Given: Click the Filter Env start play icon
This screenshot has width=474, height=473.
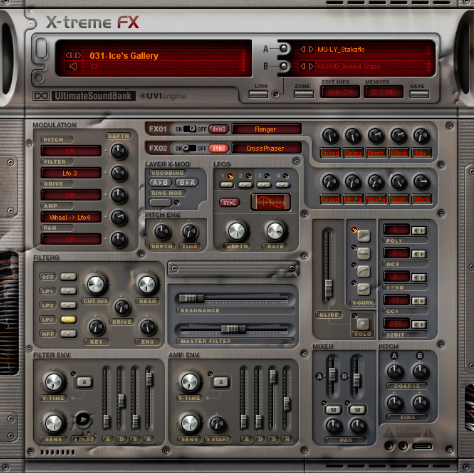Looking at the screenshot, I should point(83,420).
